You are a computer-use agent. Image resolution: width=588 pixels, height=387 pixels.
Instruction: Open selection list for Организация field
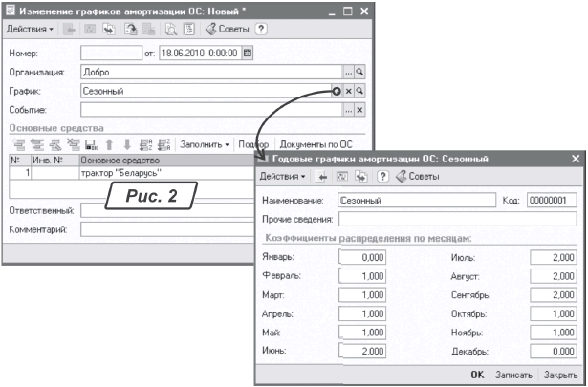click(348, 72)
